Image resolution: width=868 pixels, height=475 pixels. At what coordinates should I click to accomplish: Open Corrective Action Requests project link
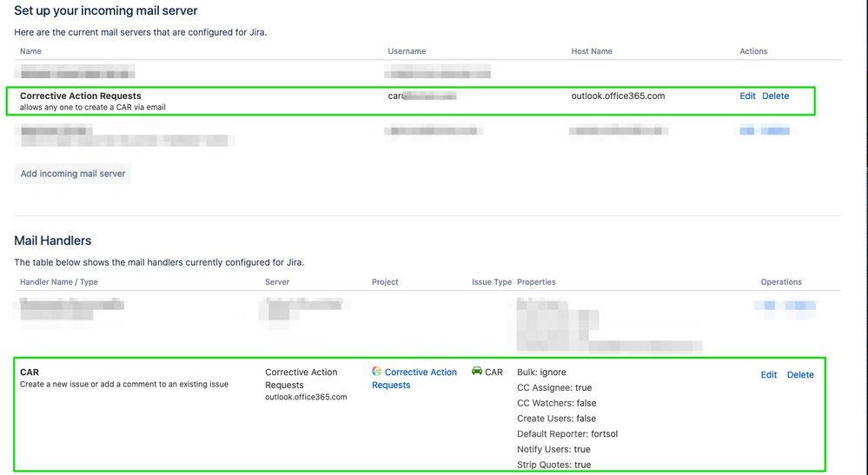[414, 379]
